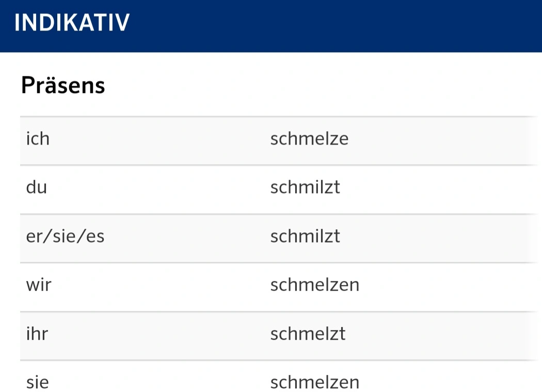Screen dimensions: 542x392
Task: Click the pronoun 'du' cell
Action: coord(37,187)
